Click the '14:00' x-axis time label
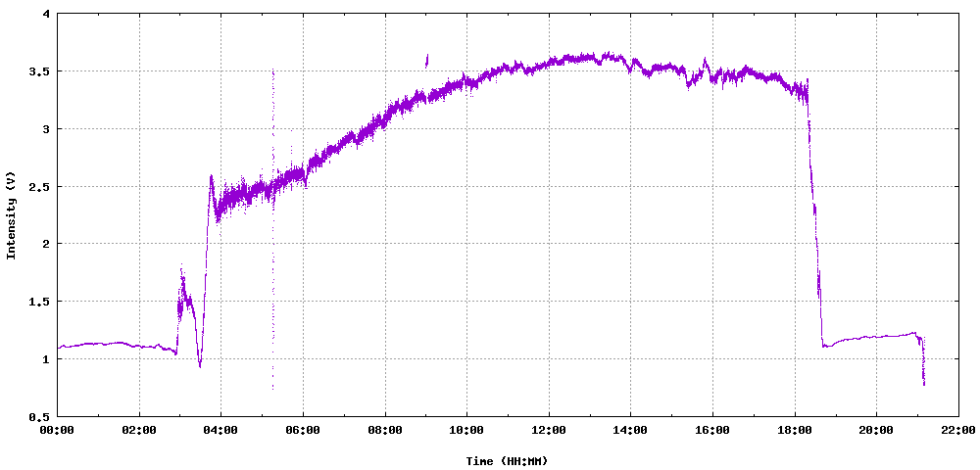This screenshot has width=980, height=470. (630, 431)
